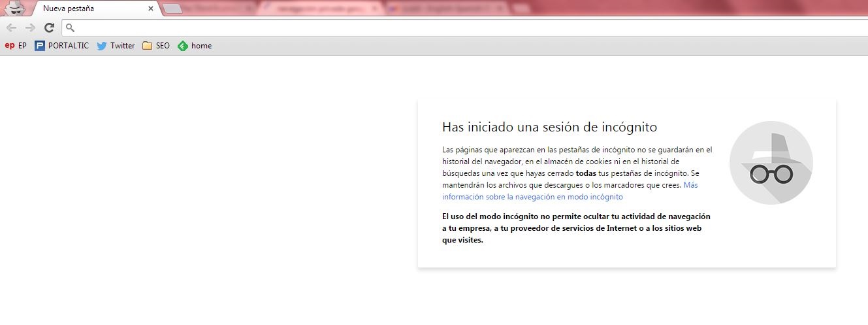Reload the current page
The image size is (868, 325).
(x=49, y=27)
